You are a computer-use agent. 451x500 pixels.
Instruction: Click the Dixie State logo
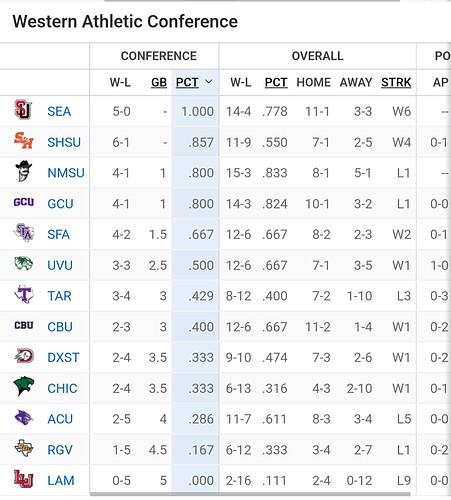tap(24, 356)
